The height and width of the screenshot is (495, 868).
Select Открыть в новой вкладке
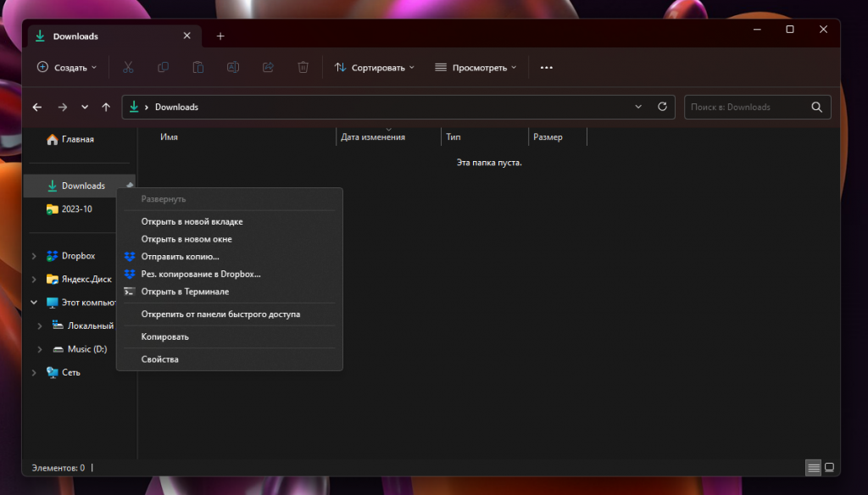coord(192,221)
